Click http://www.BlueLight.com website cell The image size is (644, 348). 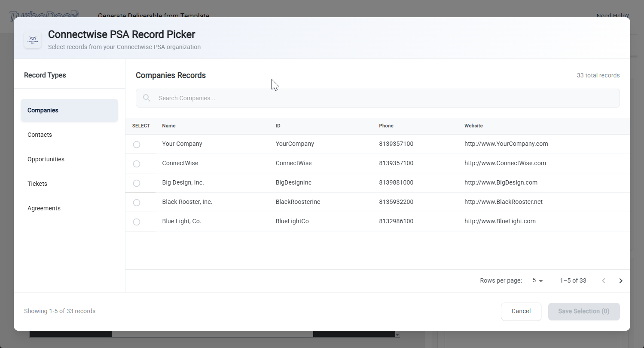coord(500,221)
